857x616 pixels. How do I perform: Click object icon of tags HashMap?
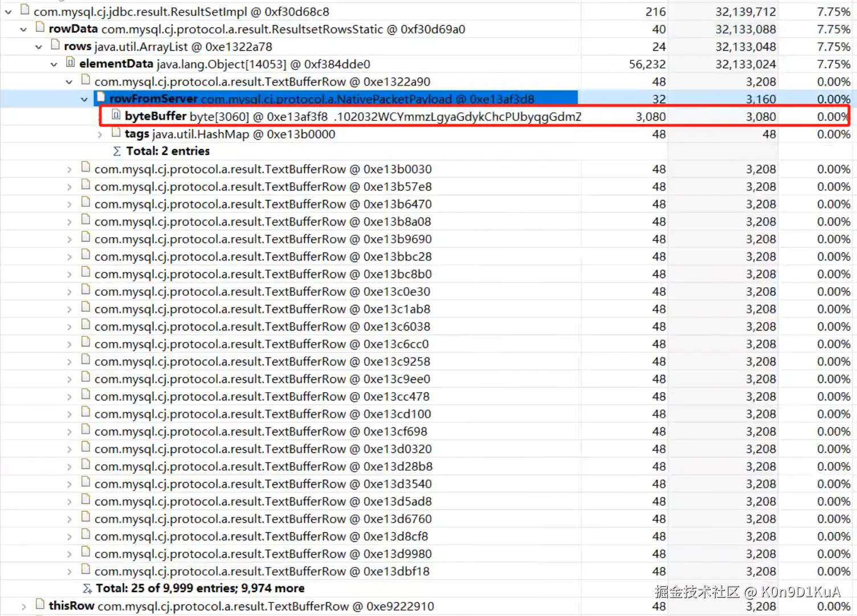(116, 132)
